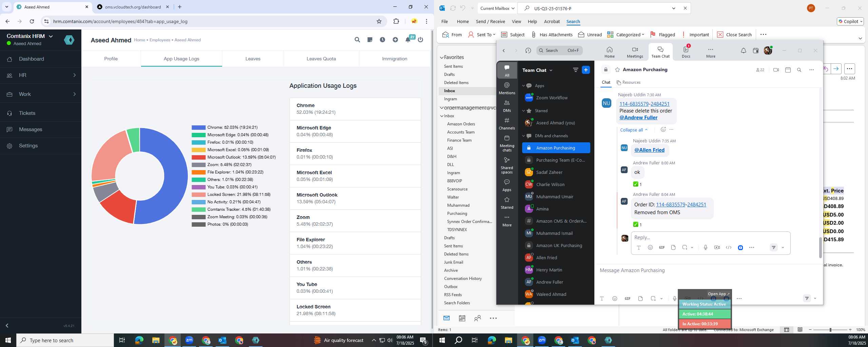Open Current Mailbox dropdown in Outlook
Viewport: 868px width, 347px height.
[x=497, y=8]
